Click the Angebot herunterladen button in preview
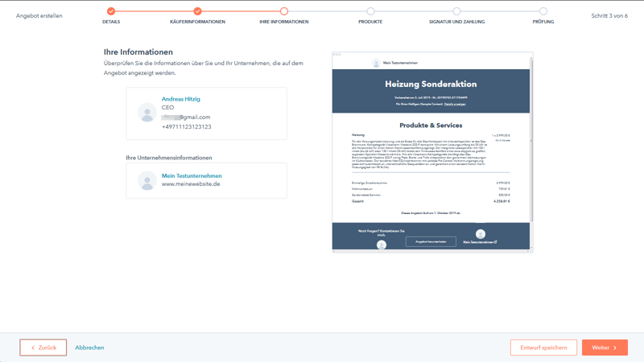Image resolution: width=644 pixels, height=362 pixels. (431, 241)
